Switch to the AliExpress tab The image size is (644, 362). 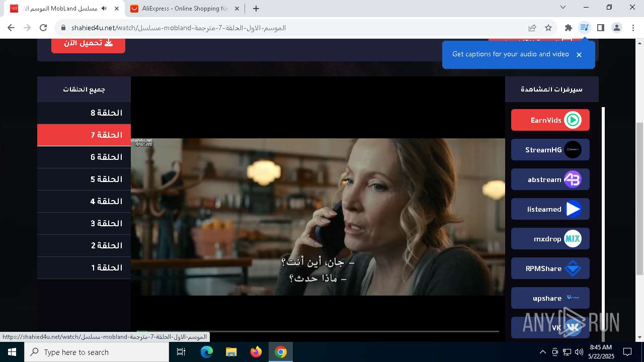tap(185, 9)
